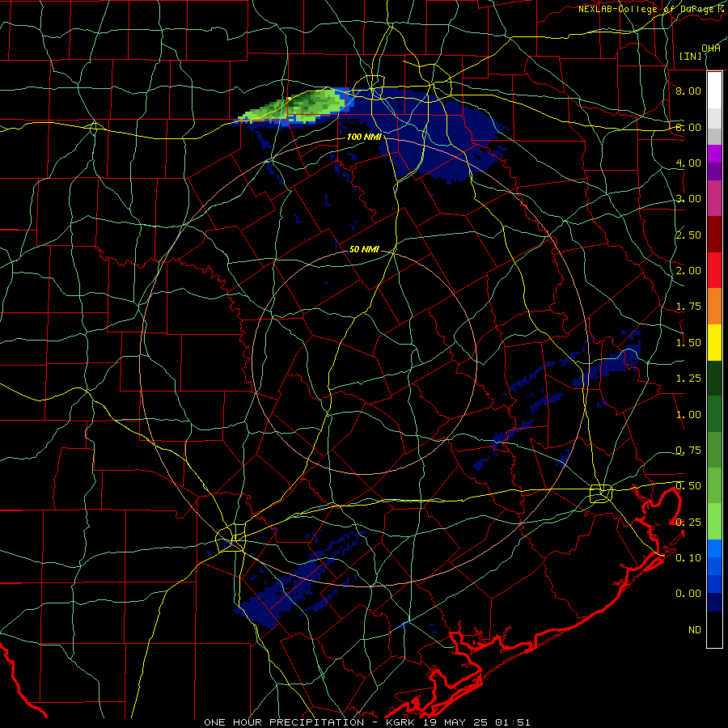This screenshot has height=728, width=728.
Task: Click the 50 NMI range ring label
Action: tap(364, 249)
